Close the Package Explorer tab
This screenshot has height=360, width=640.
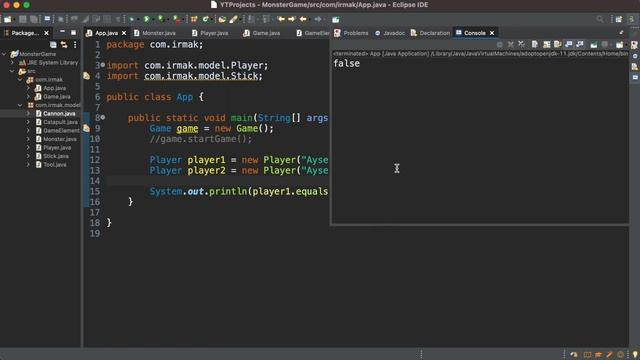pos(46,33)
